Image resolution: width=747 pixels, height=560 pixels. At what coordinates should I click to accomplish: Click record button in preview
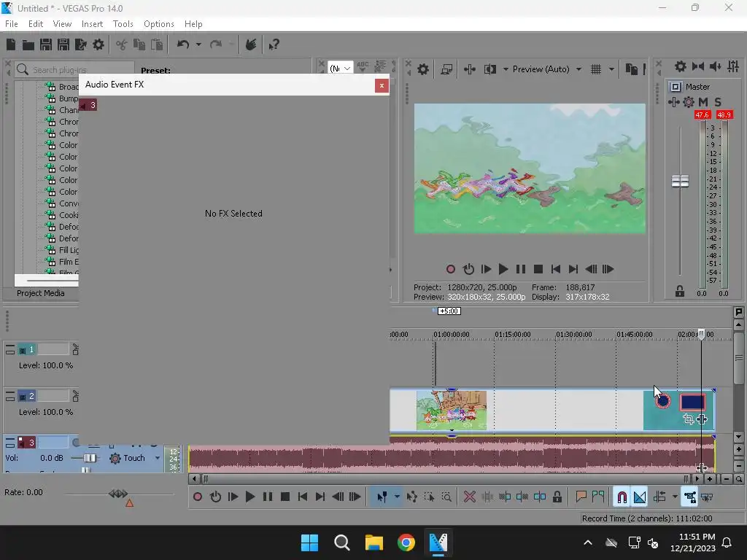(451, 269)
